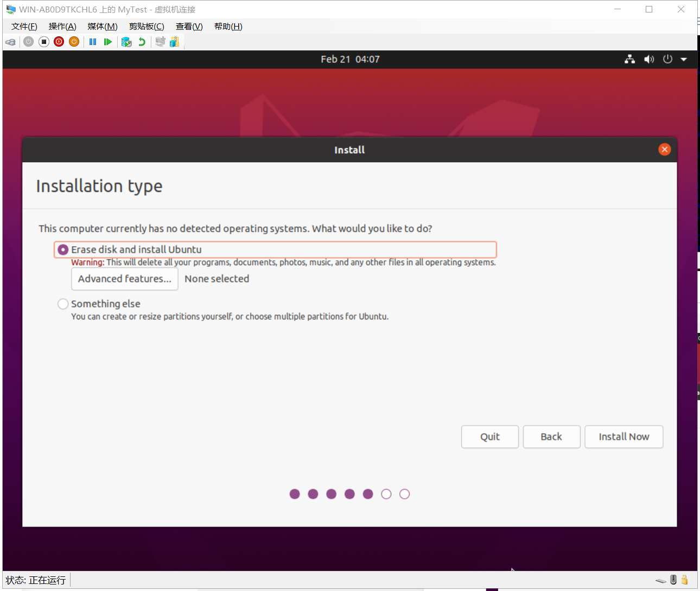The height and width of the screenshot is (591, 700).
Task: Create a checkpoint using the toolbar icon
Action: (x=126, y=42)
